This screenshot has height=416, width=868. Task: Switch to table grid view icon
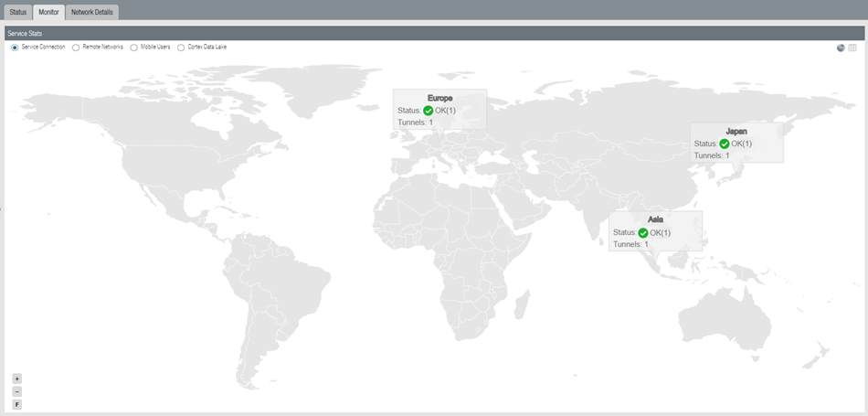pyautogui.click(x=852, y=48)
